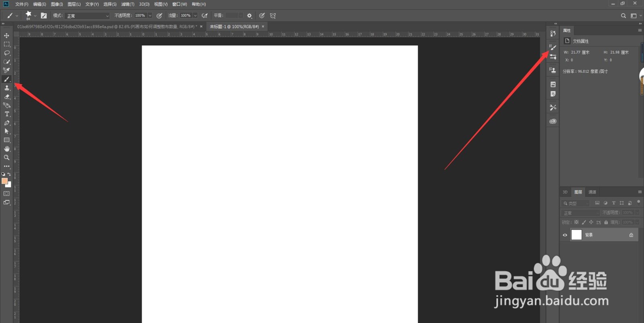Toggle pressure for opacity

click(159, 16)
